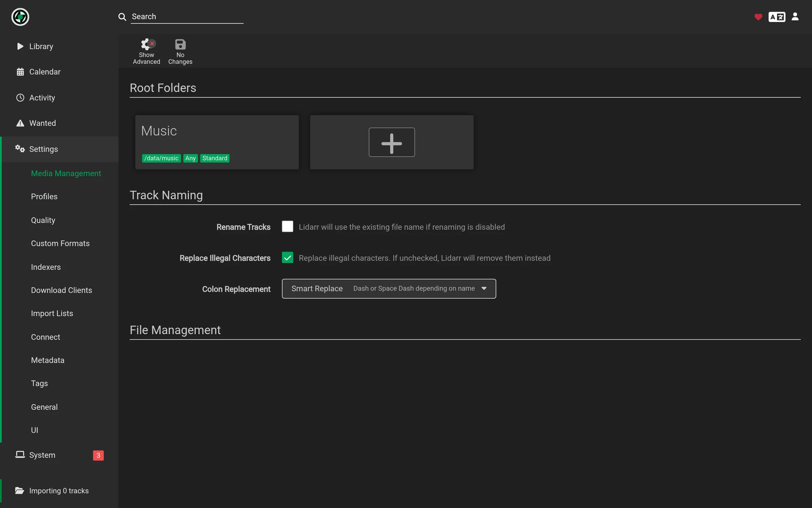Click the search magnifier icon

tap(122, 17)
